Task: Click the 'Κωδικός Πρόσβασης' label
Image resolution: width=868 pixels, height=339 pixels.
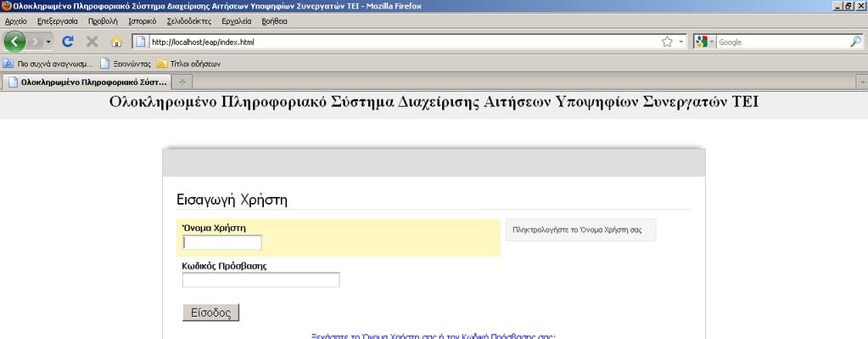Action: pos(224,266)
